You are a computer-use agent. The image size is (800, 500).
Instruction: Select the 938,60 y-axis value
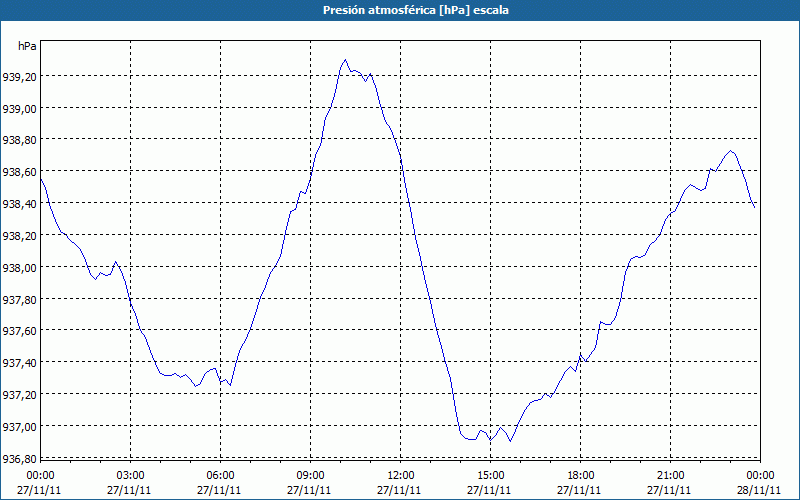[19, 172]
